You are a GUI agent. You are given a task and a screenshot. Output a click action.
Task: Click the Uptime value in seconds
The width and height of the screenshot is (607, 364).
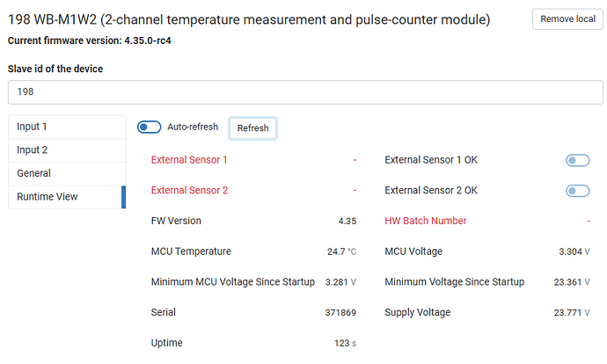point(343,343)
